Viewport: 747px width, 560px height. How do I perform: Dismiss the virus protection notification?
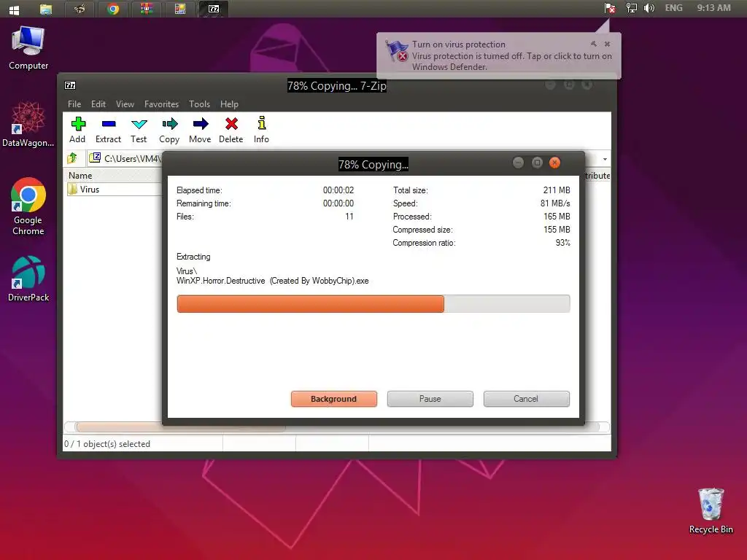pyautogui.click(x=608, y=44)
